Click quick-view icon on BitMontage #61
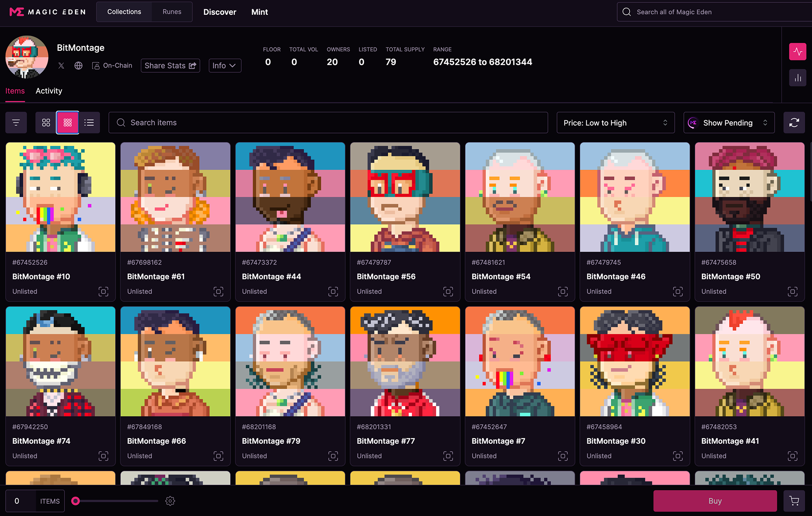The image size is (812, 516). click(x=218, y=291)
